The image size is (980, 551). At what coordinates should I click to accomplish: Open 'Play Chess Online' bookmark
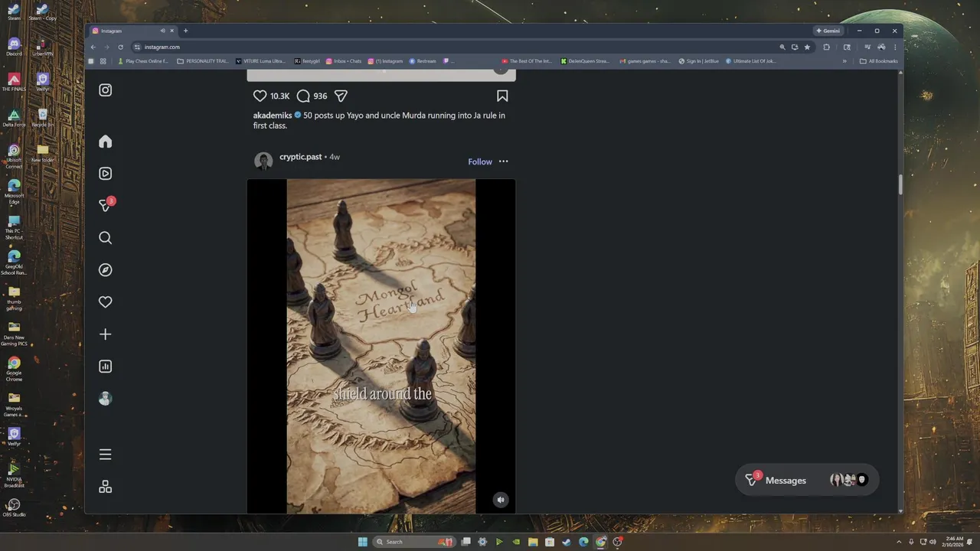coord(143,61)
